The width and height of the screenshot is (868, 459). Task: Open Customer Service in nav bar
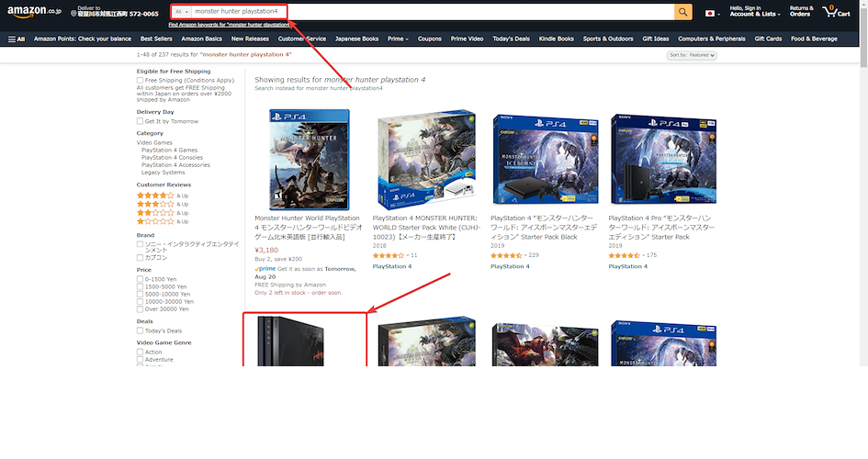[x=301, y=39]
